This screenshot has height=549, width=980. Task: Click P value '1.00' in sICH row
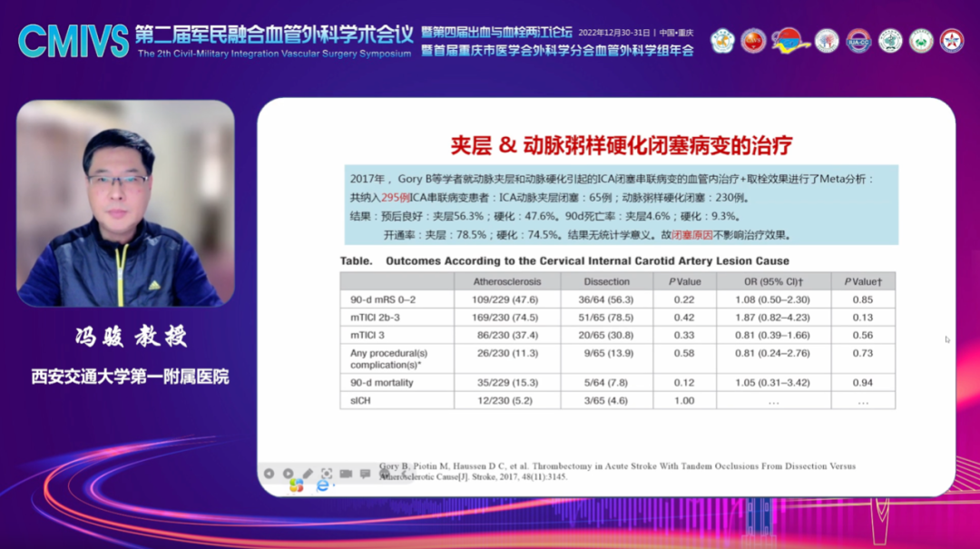684,401
